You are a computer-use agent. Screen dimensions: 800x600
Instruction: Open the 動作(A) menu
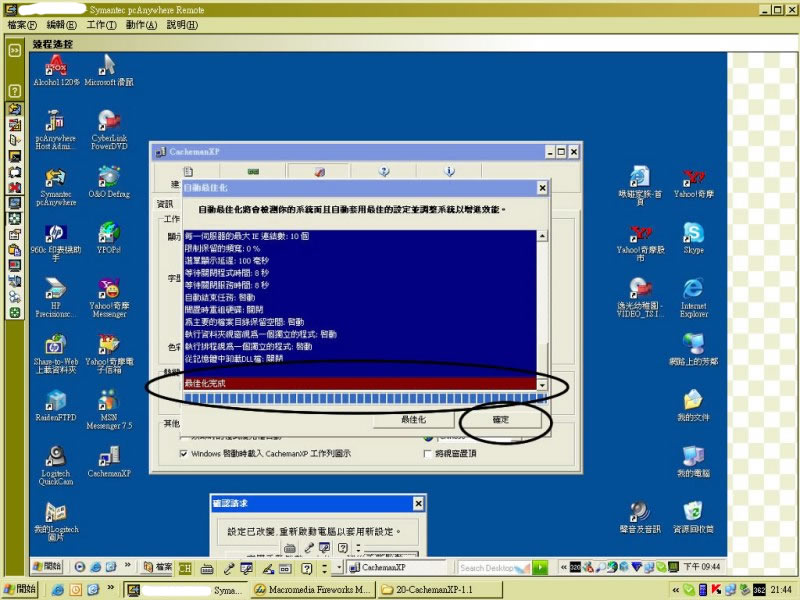[x=141, y=24]
